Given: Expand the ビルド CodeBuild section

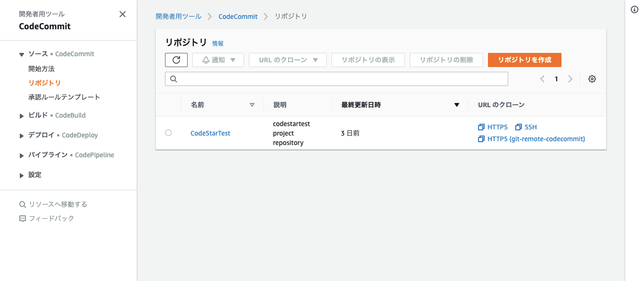Looking at the screenshot, I should pyautogui.click(x=22, y=116).
